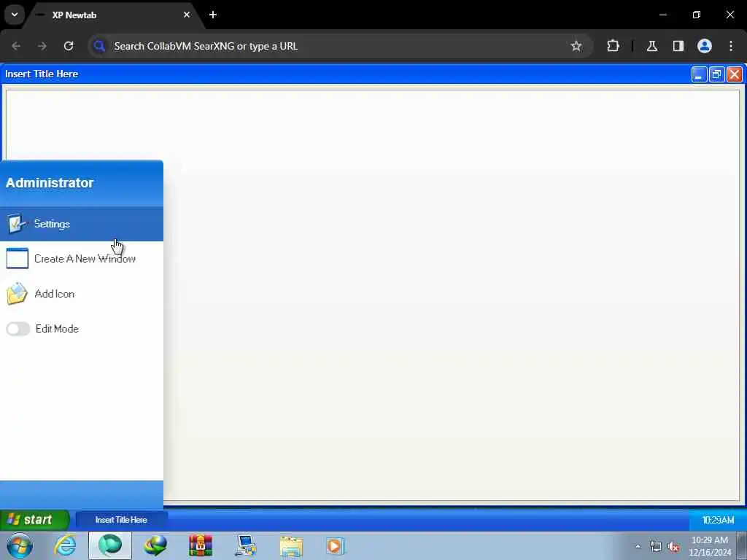Open the Windows 7 date and time

pos(710,546)
